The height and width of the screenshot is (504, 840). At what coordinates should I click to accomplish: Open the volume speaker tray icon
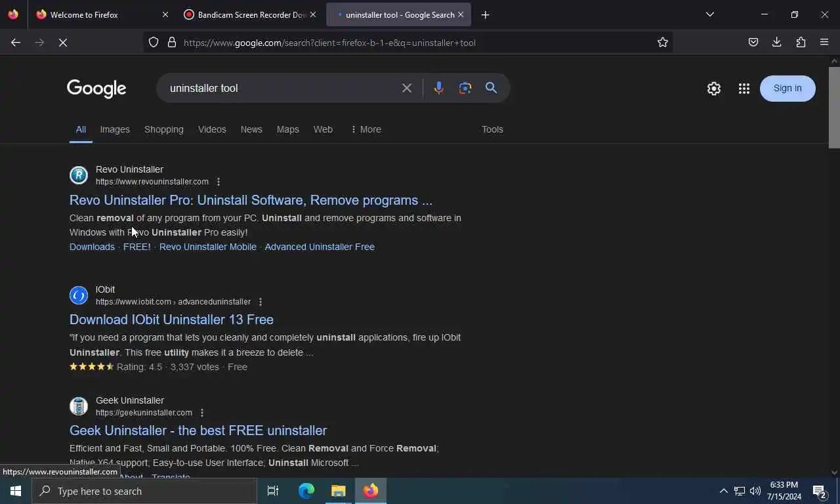(x=755, y=491)
